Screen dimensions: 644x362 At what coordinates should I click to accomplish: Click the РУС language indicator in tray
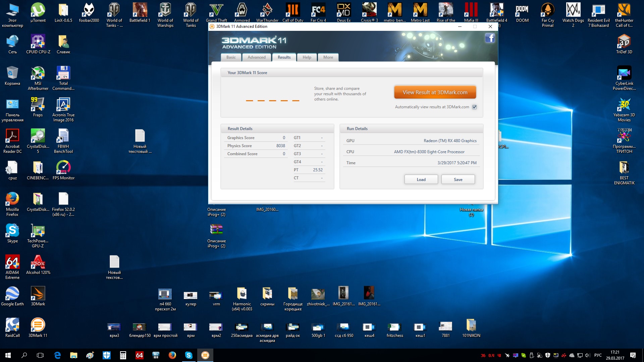click(598, 355)
